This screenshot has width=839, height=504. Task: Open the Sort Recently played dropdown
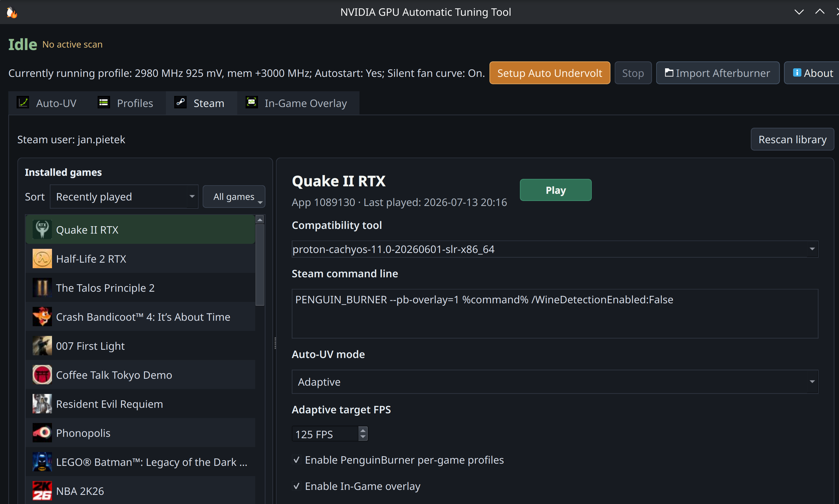click(124, 196)
